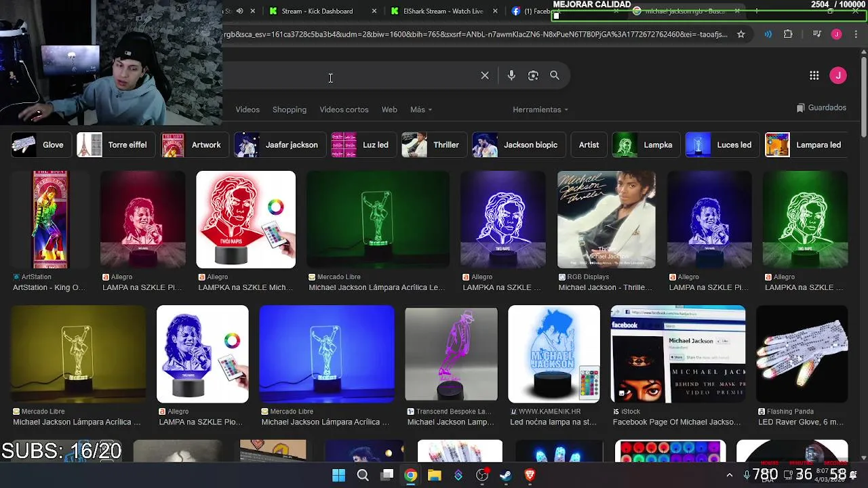Filter images by Thriller chip
Image resolution: width=868 pixels, height=488 pixels.
pos(433,145)
